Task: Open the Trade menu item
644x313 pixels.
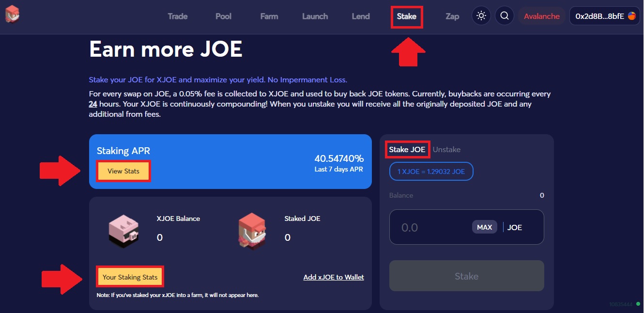Action: (x=178, y=16)
